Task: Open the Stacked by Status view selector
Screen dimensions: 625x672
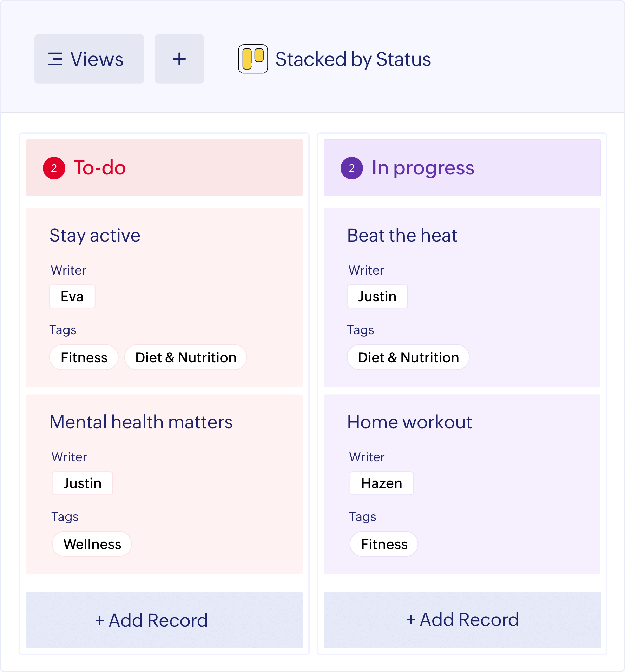Action: click(x=353, y=60)
